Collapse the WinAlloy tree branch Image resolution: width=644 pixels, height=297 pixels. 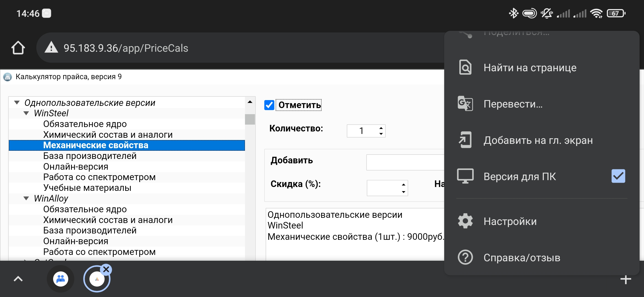pyautogui.click(x=26, y=198)
